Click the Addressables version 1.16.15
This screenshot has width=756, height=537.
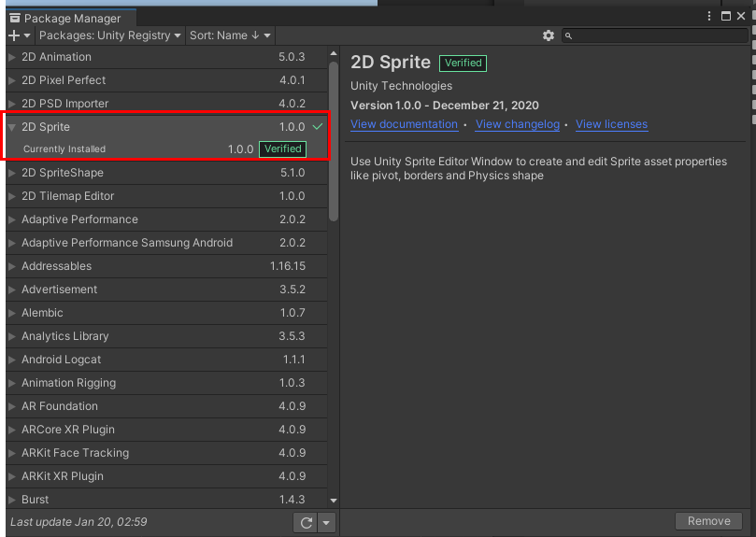(x=288, y=266)
